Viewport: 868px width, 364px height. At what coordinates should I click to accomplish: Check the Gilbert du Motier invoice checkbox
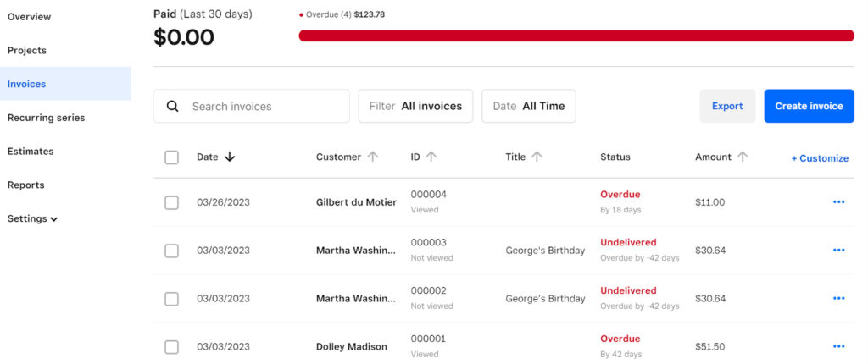point(171,202)
